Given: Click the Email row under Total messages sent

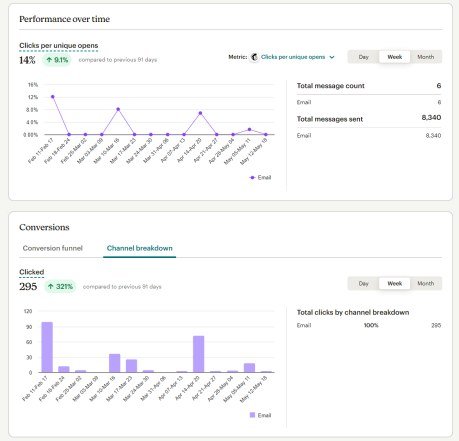Looking at the screenshot, I should point(369,135).
